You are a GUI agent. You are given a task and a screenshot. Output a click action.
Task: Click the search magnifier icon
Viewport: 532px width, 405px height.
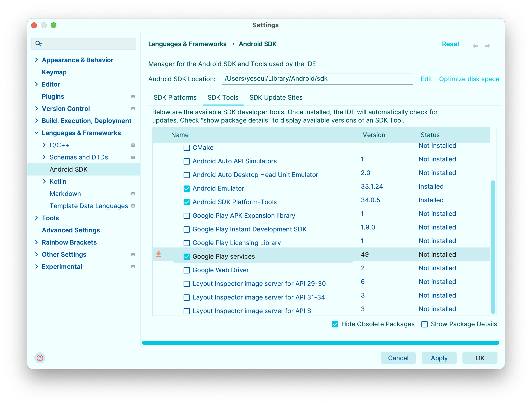coord(38,44)
